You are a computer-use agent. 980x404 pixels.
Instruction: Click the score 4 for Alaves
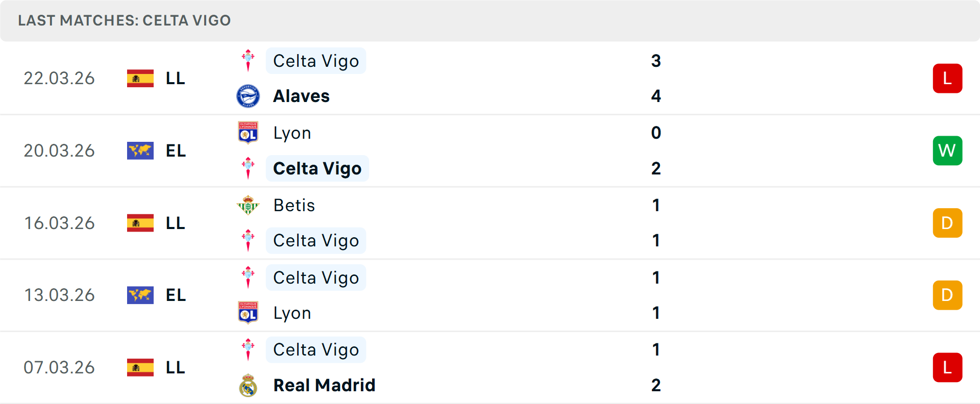tap(656, 95)
